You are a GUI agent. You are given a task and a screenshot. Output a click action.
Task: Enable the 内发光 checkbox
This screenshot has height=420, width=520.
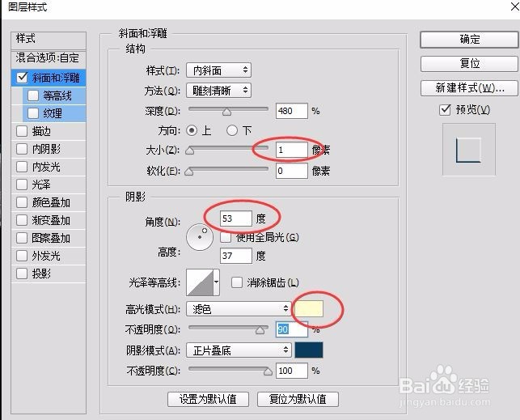22,167
